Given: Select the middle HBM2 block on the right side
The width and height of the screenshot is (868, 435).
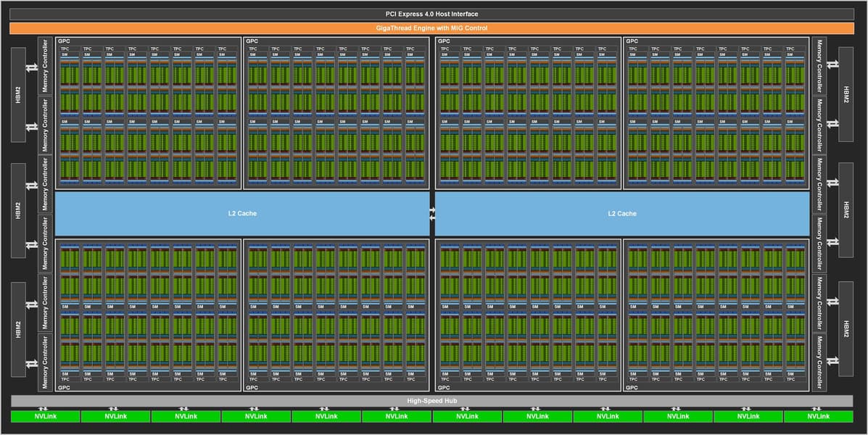Looking at the screenshot, I should click(846, 210).
